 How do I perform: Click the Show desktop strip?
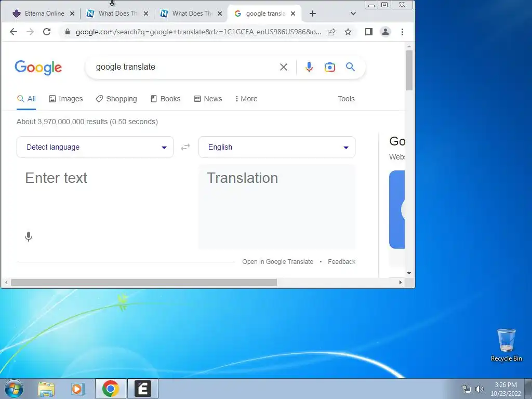pos(528,389)
